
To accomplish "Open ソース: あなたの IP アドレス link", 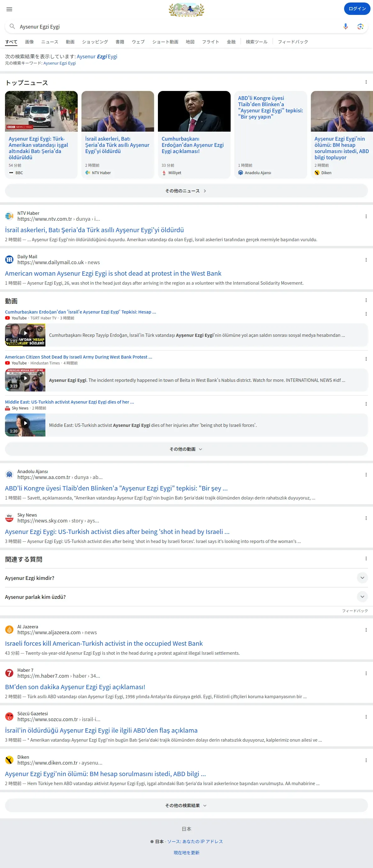I will [195, 841].
